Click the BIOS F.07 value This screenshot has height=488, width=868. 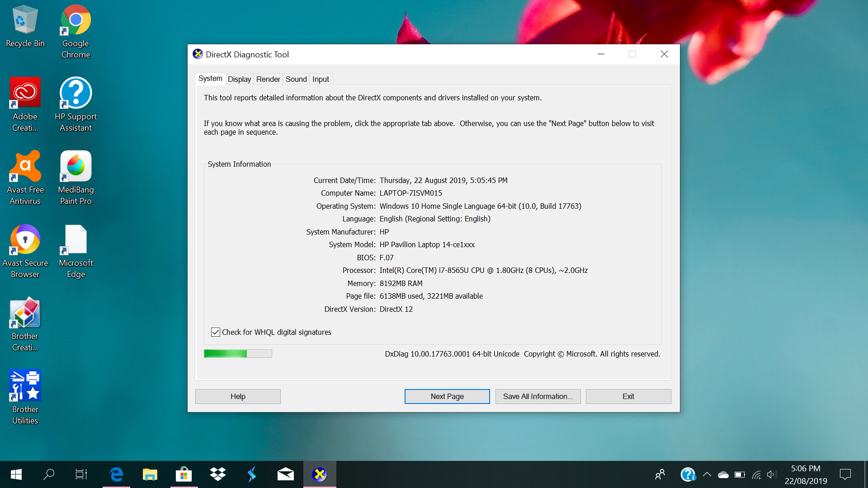pyautogui.click(x=387, y=258)
